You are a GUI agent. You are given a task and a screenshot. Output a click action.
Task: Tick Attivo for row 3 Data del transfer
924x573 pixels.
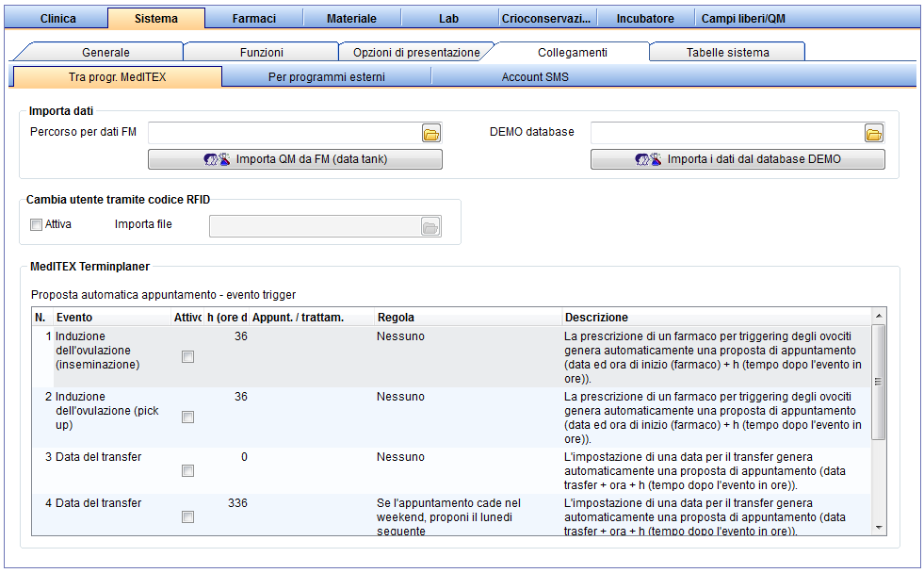(188, 470)
